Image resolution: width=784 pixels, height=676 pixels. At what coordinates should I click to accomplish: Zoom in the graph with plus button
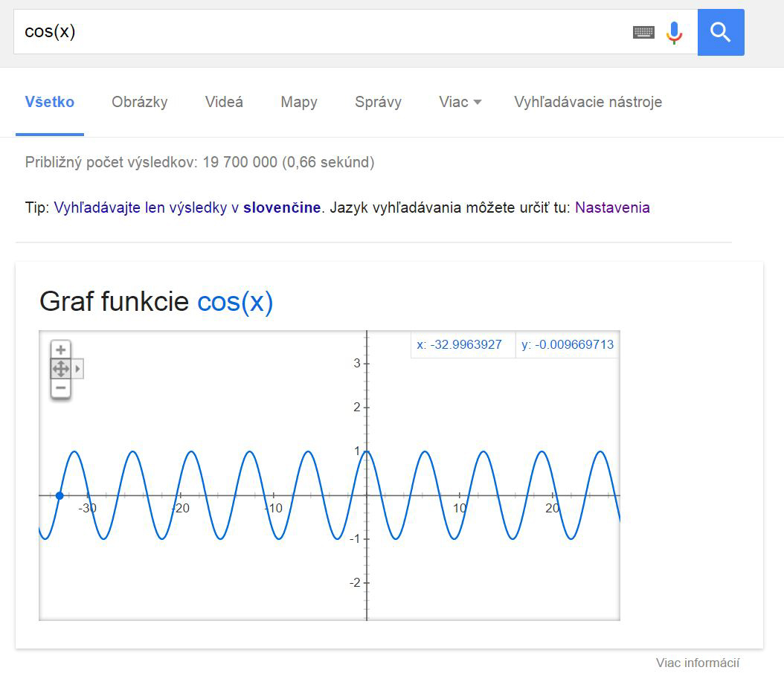(x=60, y=350)
